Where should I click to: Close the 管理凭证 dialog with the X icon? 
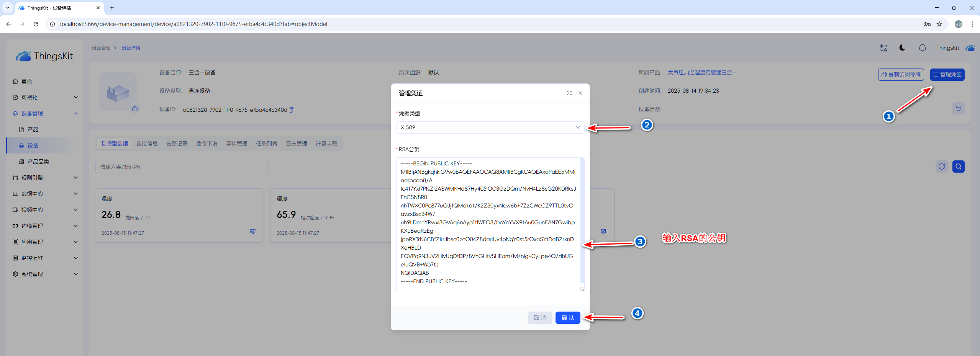pyautogui.click(x=580, y=93)
